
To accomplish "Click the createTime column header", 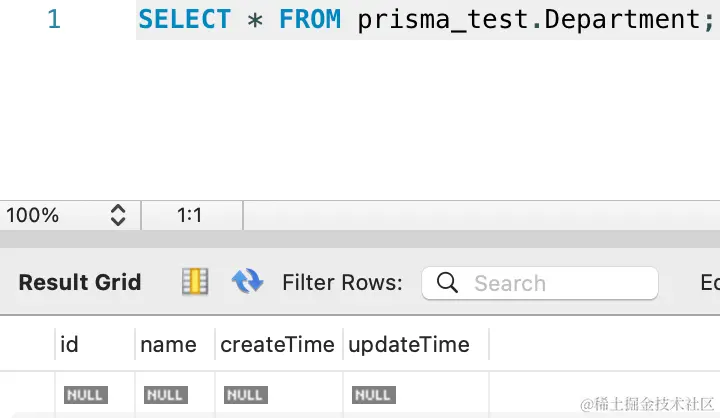I will [x=277, y=345].
